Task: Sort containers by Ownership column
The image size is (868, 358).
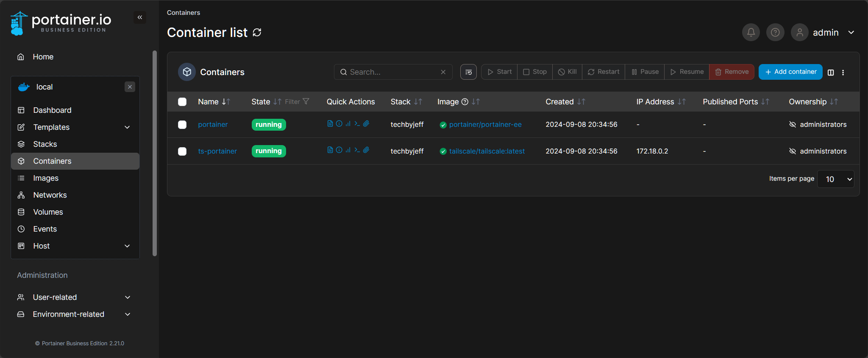Action: click(813, 102)
